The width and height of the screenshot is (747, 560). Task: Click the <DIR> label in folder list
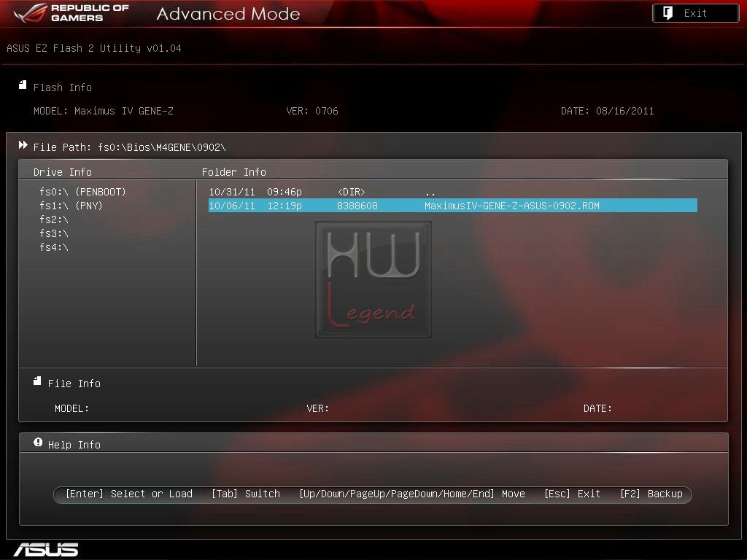[x=351, y=192]
